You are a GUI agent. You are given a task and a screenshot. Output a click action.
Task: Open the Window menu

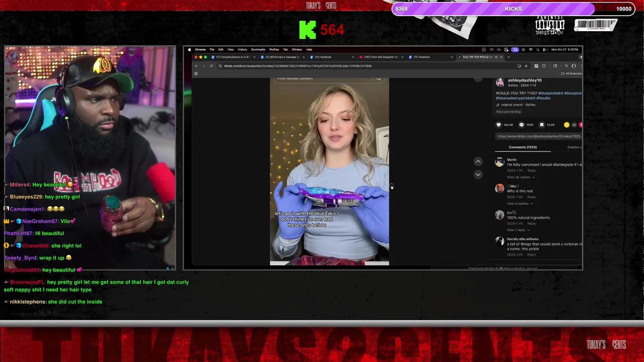click(297, 49)
